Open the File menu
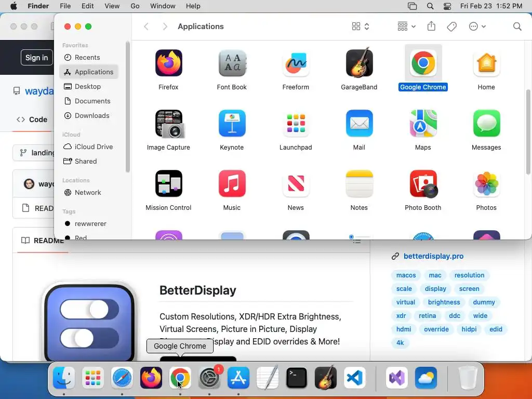The image size is (532, 399). pyautogui.click(x=65, y=6)
